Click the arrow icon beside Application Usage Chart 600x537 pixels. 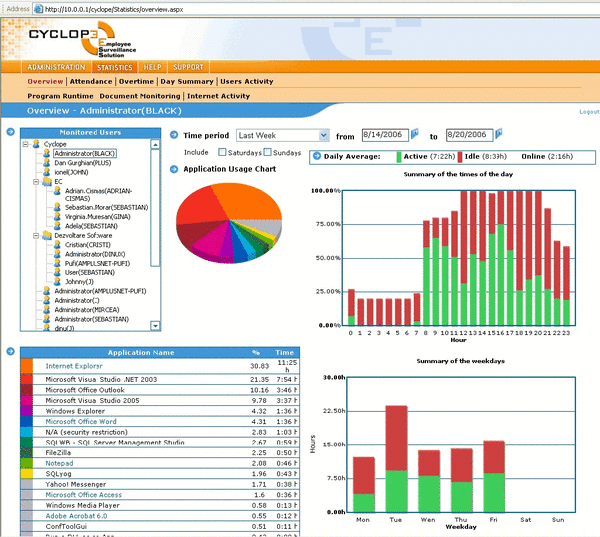pyautogui.click(x=174, y=169)
